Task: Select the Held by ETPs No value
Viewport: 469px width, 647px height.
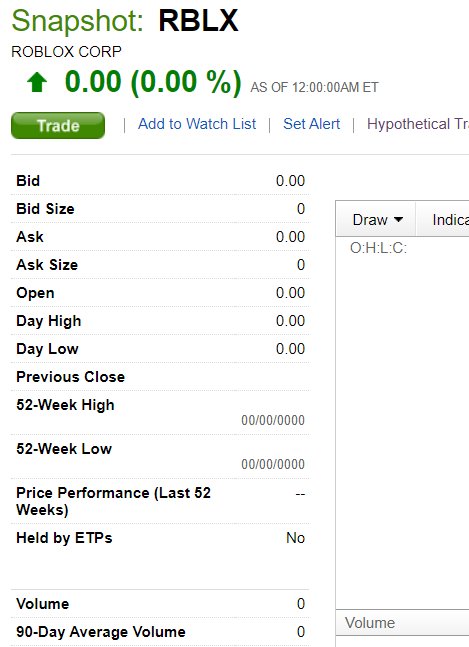Action: (x=295, y=538)
